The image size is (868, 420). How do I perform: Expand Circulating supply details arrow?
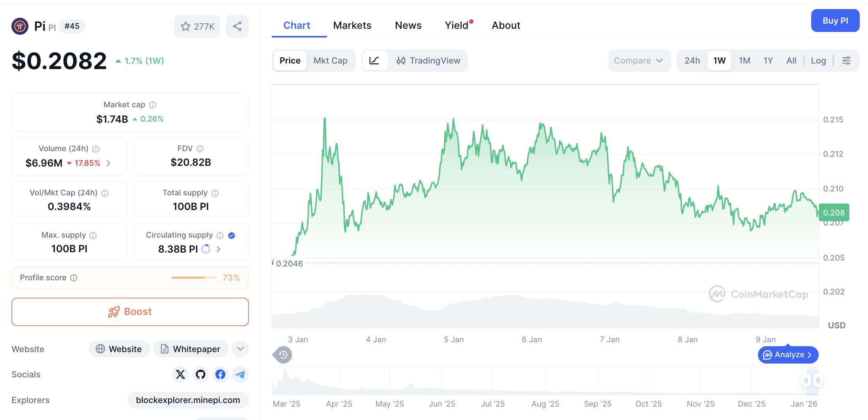click(218, 249)
